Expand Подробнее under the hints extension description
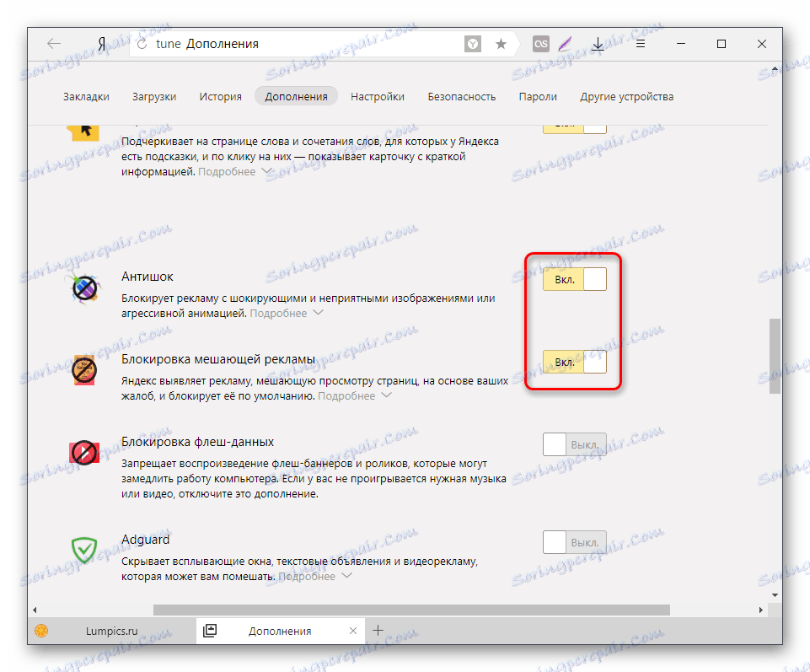Screen dimensions: 810x672 coord(235,172)
